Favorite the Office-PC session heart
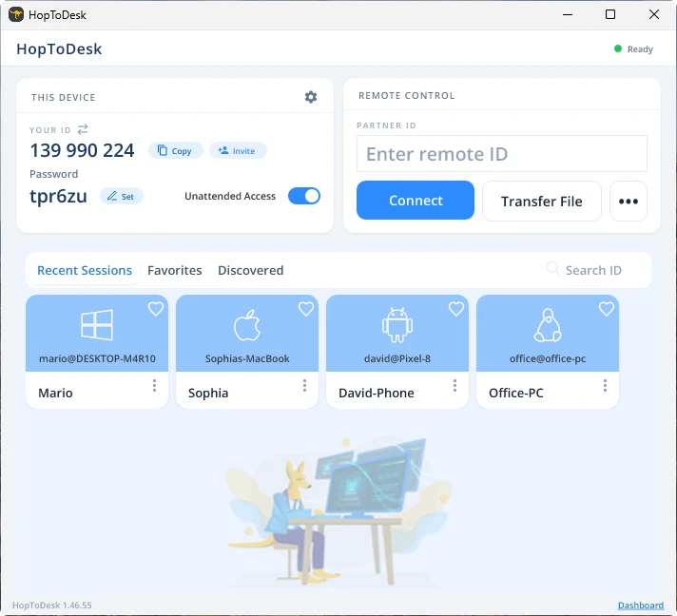The width and height of the screenshot is (677, 616). click(607, 309)
